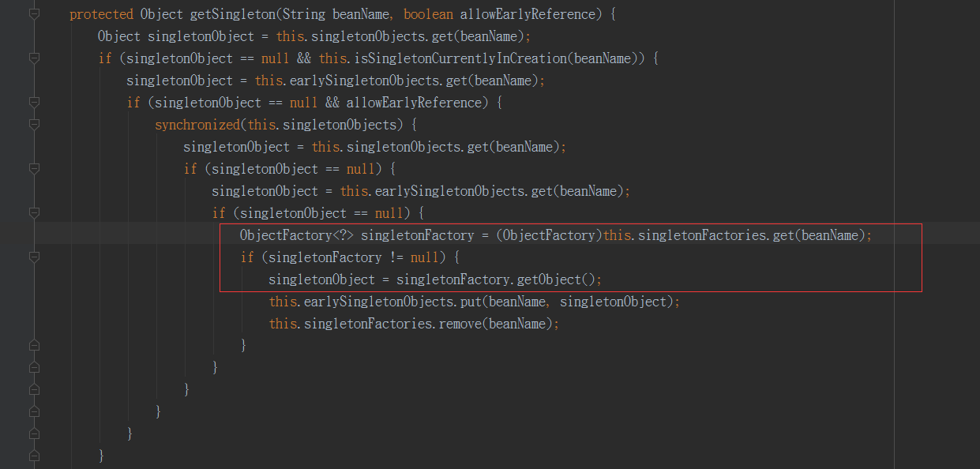This screenshot has width=980, height=469.
Task: Click 'singletonFactory' variable name in its declaration
Action: point(418,235)
